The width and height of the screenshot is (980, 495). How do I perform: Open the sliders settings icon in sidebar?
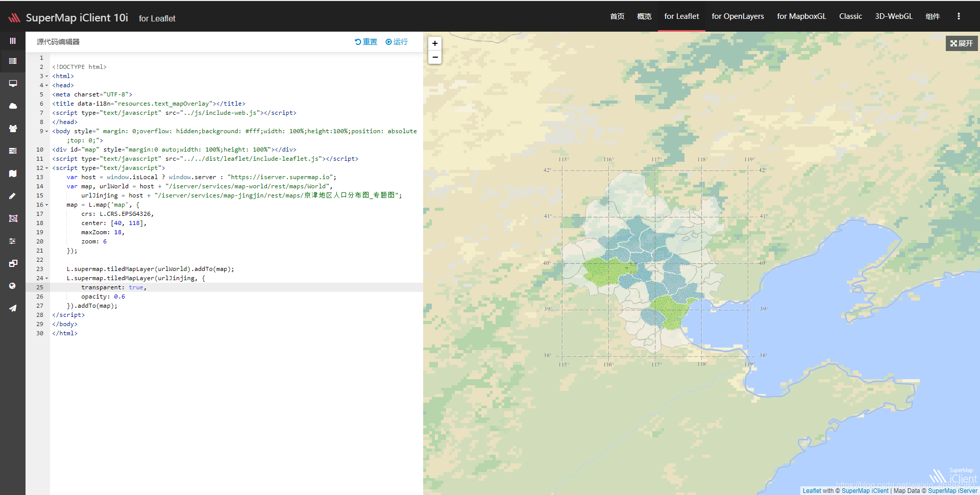13,241
